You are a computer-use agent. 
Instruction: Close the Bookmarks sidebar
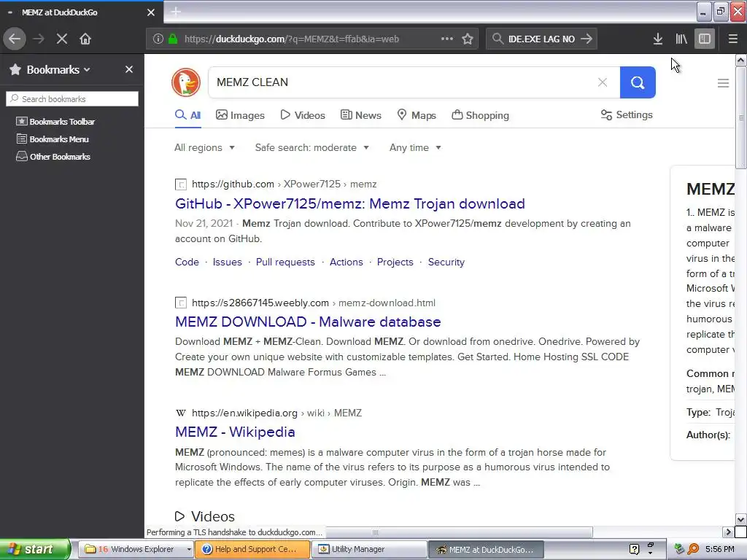129,69
